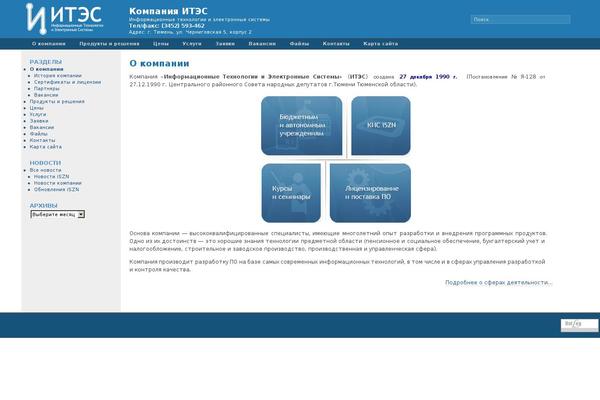Open 'Заявки' in top navigation bar
The width and height of the screenshot is (600, 400).
(x=225, y=44)
